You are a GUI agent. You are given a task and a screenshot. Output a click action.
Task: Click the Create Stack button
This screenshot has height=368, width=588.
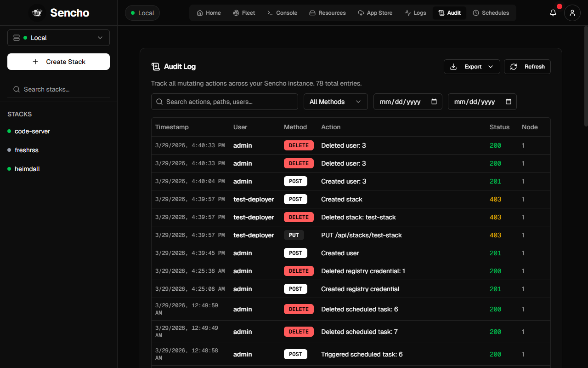58,62
